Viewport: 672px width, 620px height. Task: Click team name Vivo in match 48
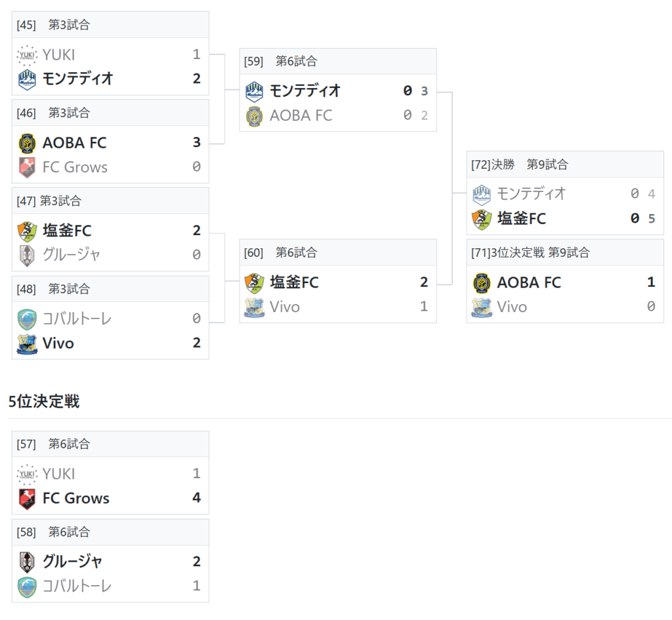click(58, 343)
